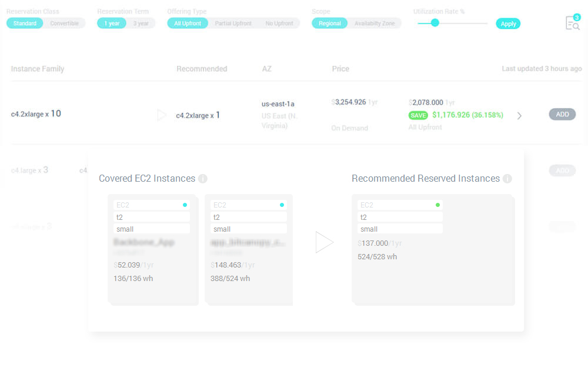Screen dimensions: 588x371
Task: Choose Partial Upfront offering type
Action: coord(233,24)
